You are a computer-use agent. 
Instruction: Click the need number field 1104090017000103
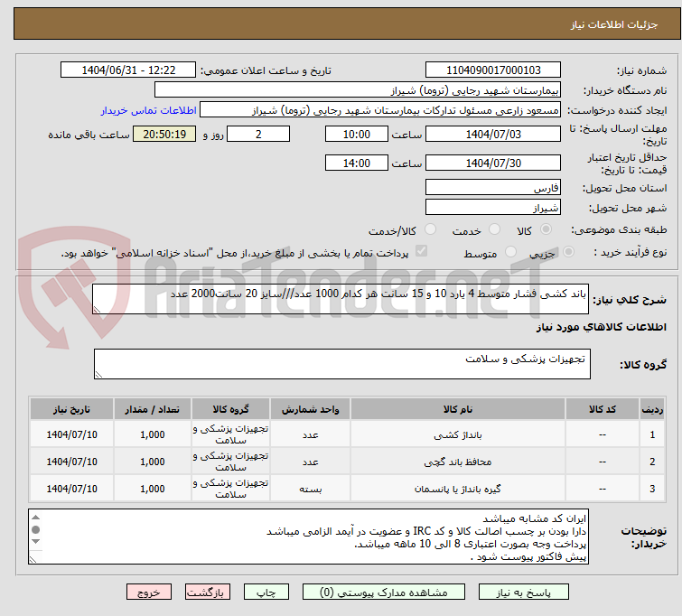493,70
